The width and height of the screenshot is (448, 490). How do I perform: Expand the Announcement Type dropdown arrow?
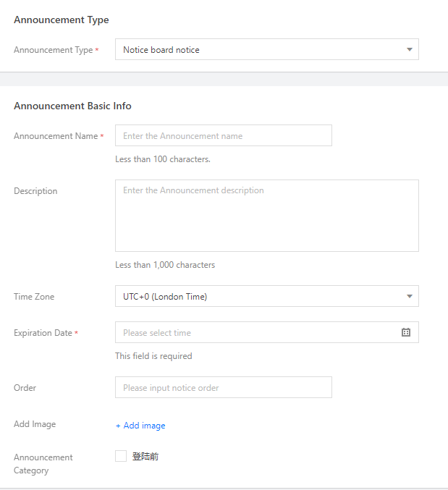409,50
